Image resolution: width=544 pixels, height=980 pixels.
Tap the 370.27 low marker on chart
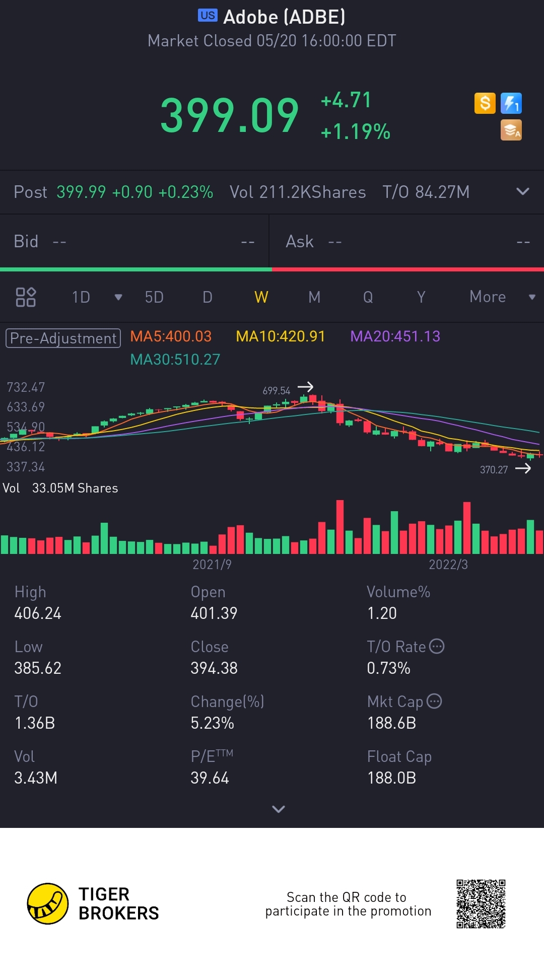(494, 470)
